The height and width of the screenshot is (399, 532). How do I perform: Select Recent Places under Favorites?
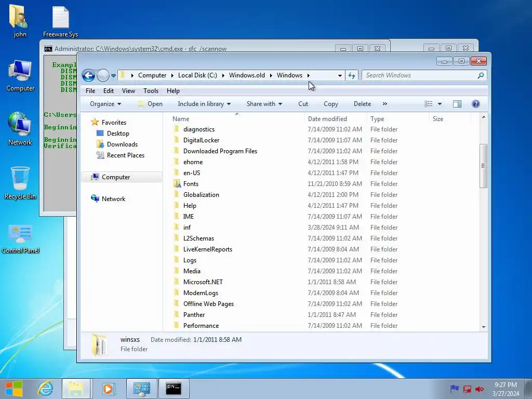pos(126,155)
